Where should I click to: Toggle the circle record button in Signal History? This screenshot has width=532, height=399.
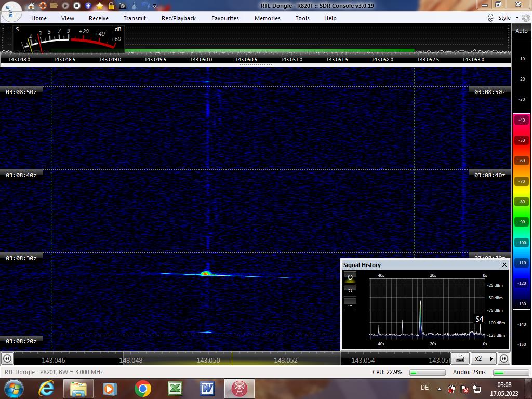point(350,277)
